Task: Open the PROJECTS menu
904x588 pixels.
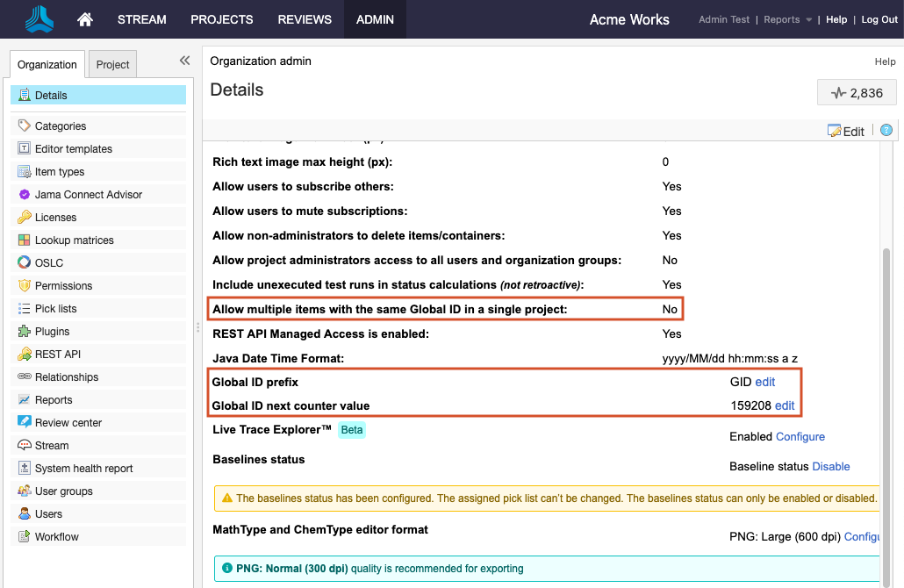Action: click(222, 19)
